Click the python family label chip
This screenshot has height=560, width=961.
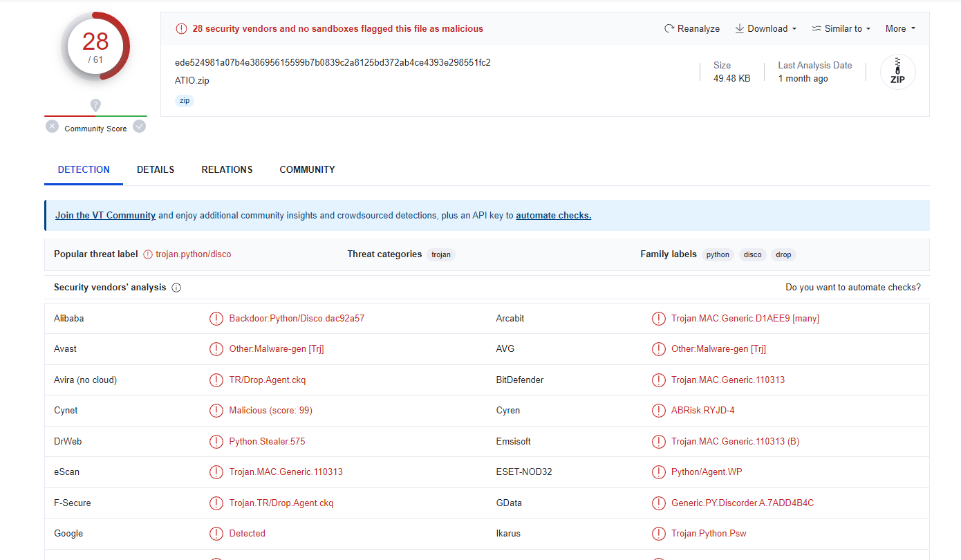click(718, 254)
